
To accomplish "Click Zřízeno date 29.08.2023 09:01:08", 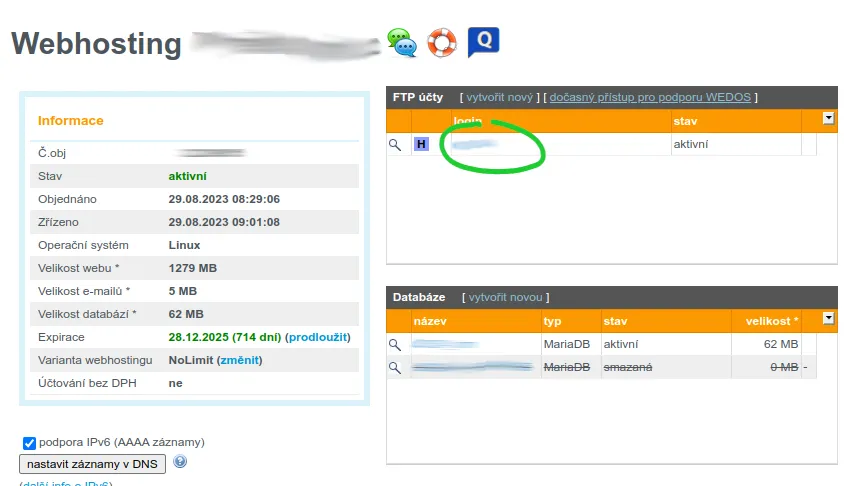I will tap(224, 223).
